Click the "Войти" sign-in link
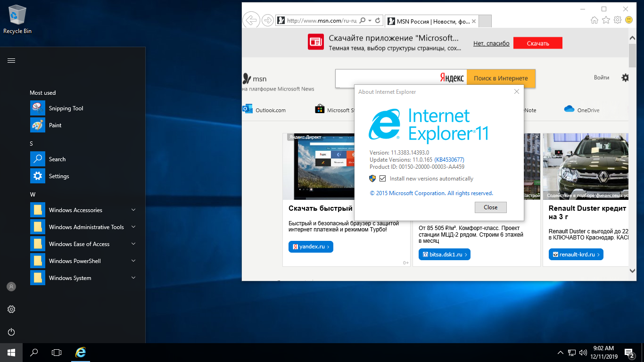The image size is (644, 362). 602,78
